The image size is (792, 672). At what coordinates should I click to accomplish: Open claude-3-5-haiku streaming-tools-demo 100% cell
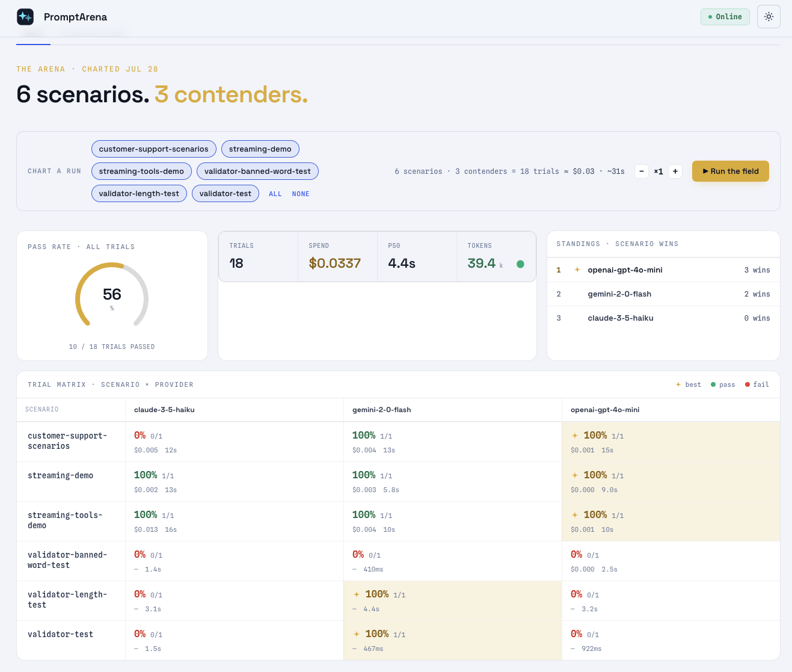235,522
